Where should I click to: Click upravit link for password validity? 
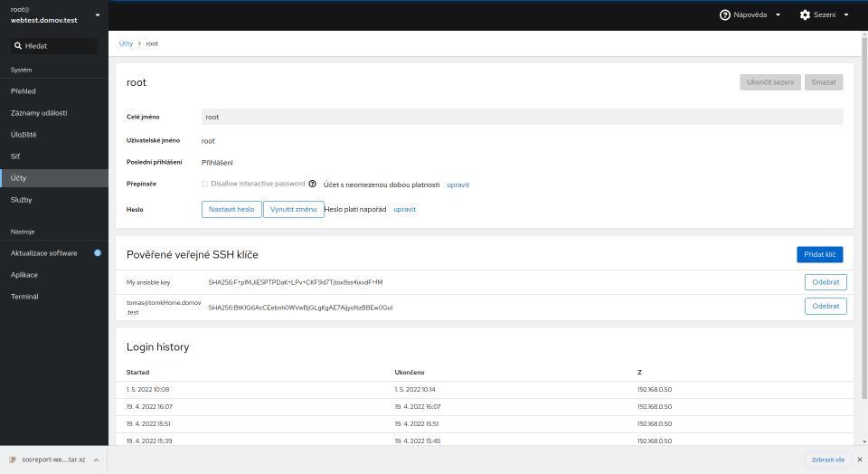pyautogui.click(x=405, y=209)
